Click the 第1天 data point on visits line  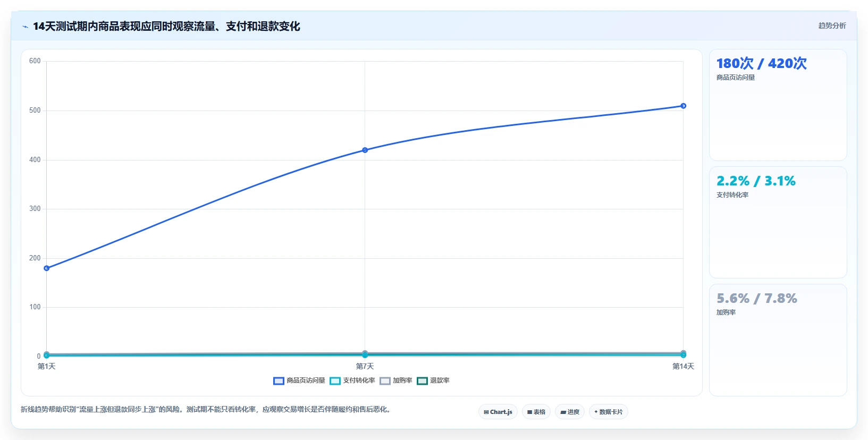click(47, 268)
